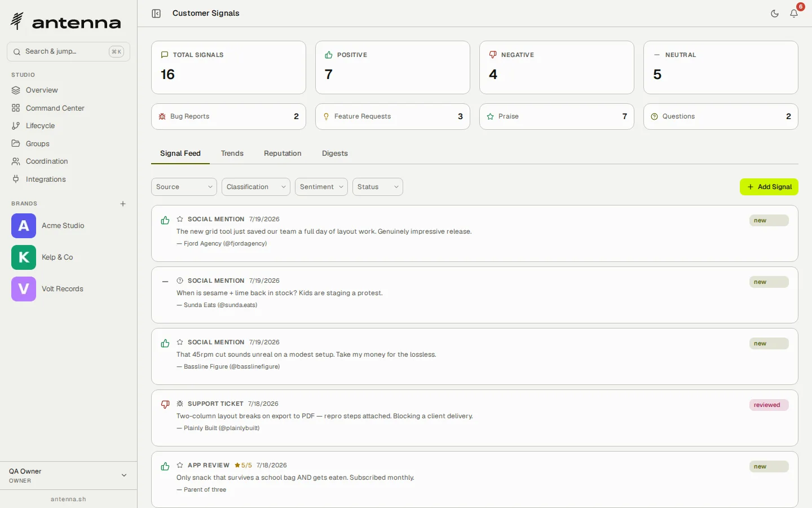
Task: Click star icon on Fjord Agency signal
Action: [x=180, y=219]
